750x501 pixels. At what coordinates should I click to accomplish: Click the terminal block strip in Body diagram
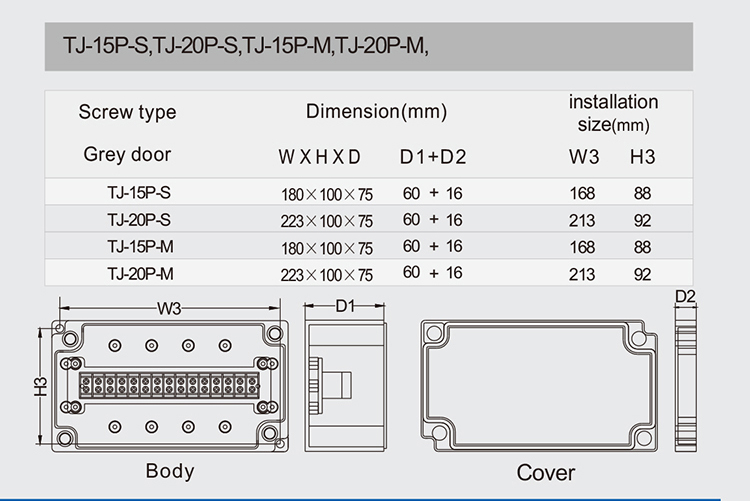tap(169, 384)
